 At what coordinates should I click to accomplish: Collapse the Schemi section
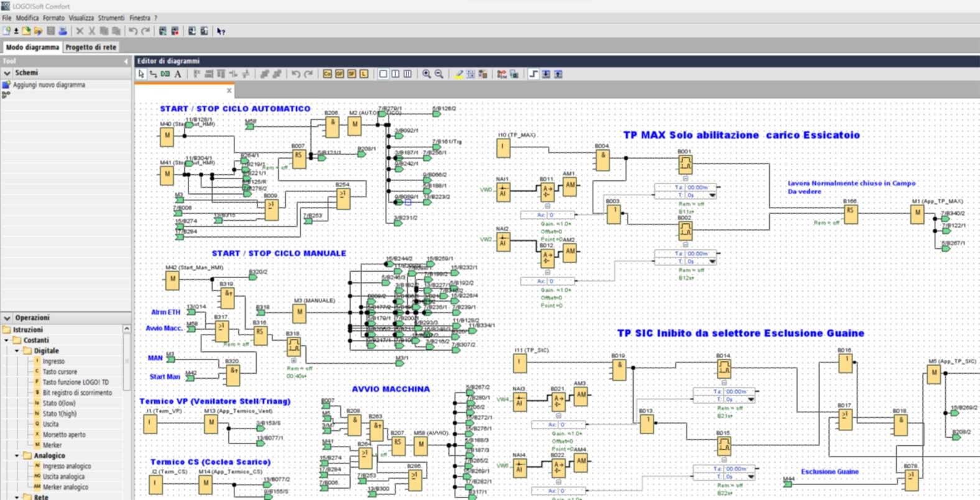point(7,73)
